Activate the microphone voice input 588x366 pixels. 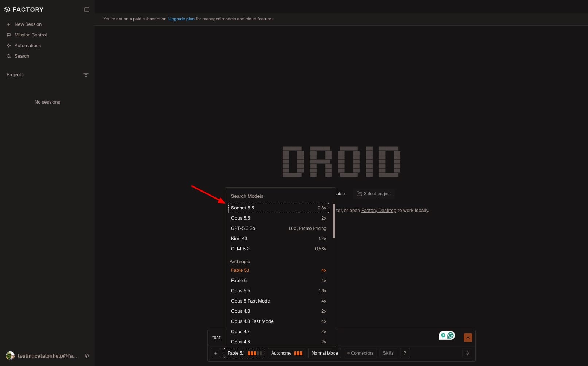pos(467,353)
